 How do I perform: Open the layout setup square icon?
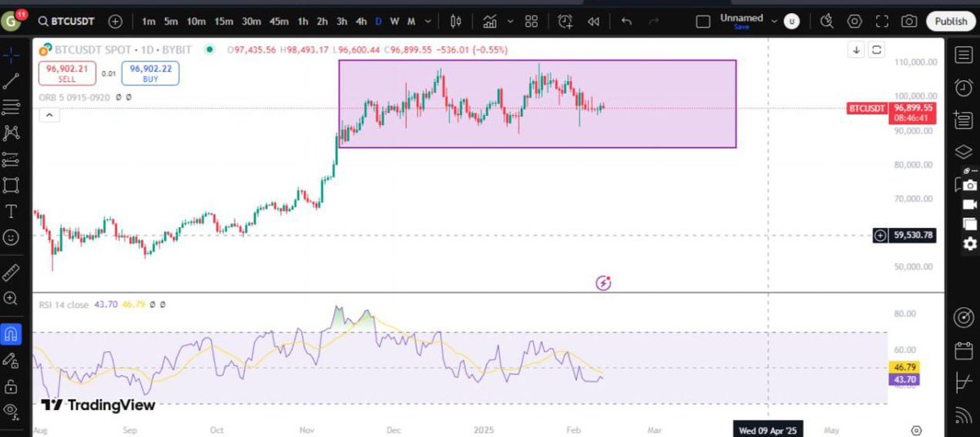pos(702,21)
